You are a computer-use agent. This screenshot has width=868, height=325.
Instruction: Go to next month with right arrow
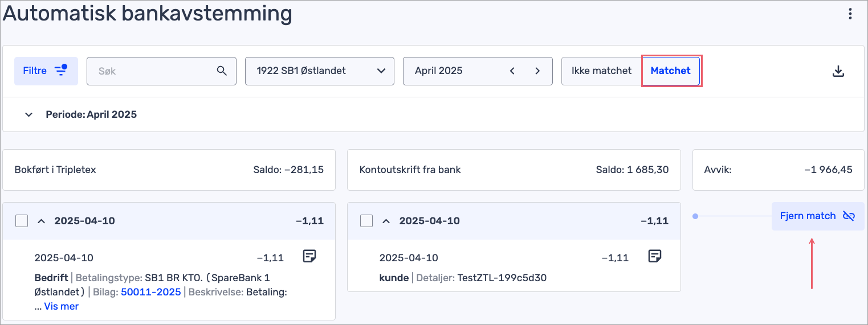(537, 71)
